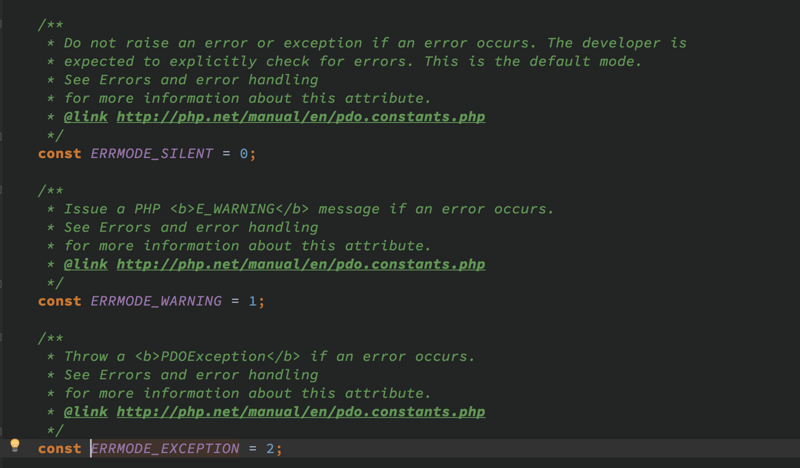The image size is (800, 468).
Task: Follow the php.net link above ERRMODE_EXCEPTION
Action: tap(300, 412)
